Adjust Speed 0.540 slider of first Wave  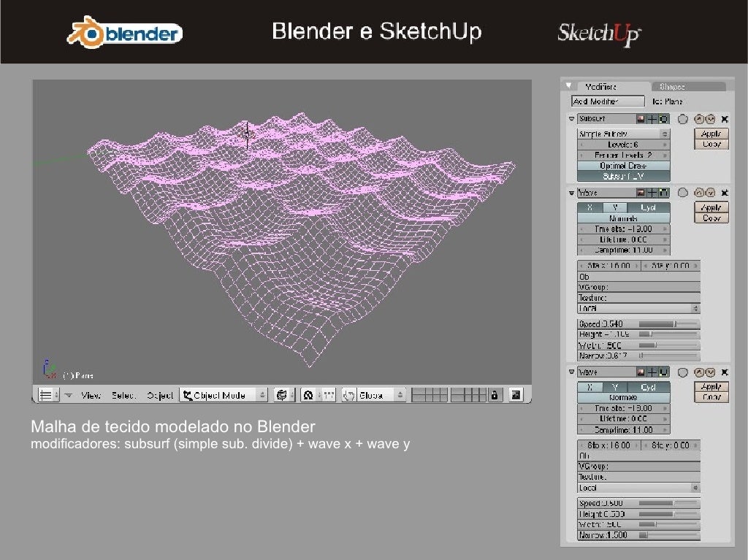[x=638, y=324]
